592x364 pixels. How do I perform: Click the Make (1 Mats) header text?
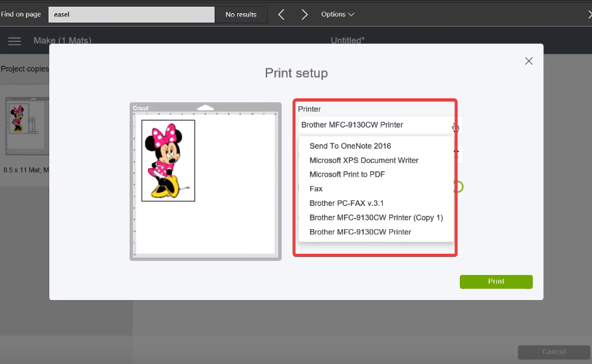(x=62, y=41)
